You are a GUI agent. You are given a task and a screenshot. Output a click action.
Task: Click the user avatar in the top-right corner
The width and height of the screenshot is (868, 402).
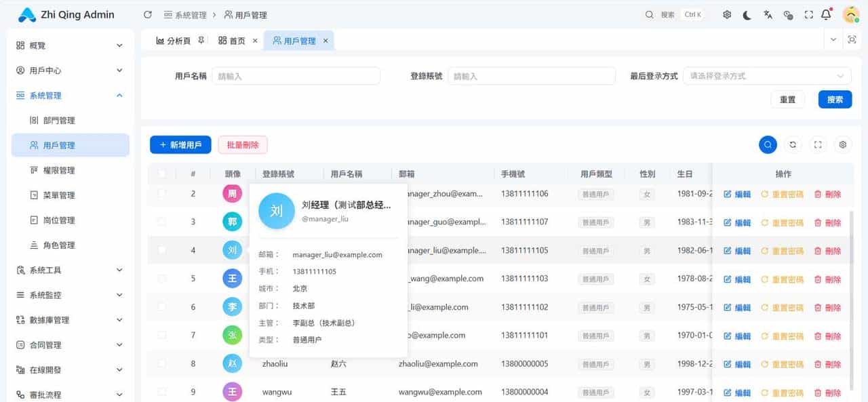pos(850,14)
